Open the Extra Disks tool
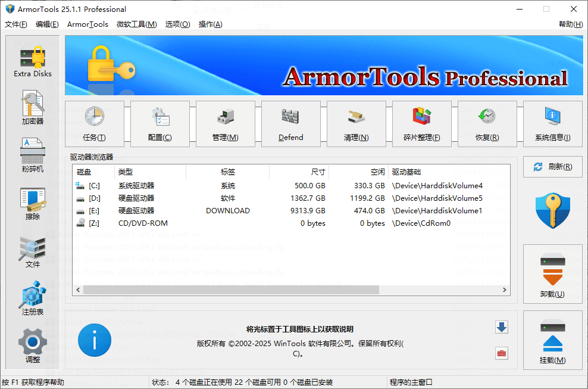The height and width of the screenshot is (389, 588). point(32,61)
